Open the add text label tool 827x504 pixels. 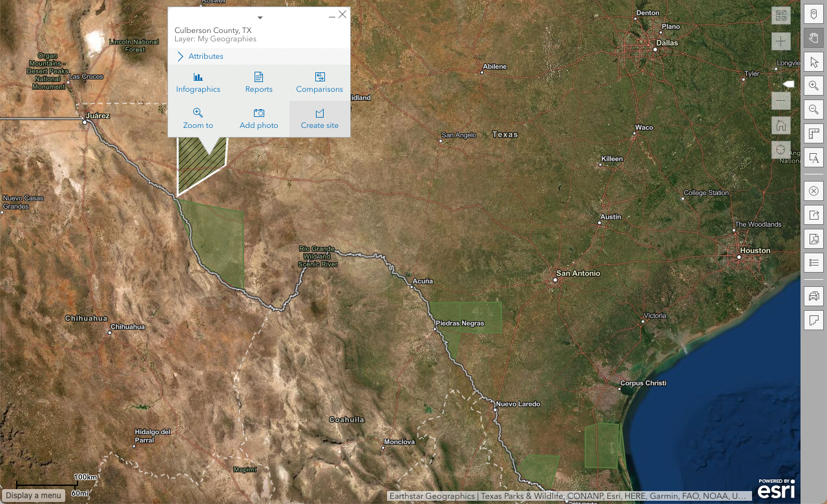tap(813, 158)
